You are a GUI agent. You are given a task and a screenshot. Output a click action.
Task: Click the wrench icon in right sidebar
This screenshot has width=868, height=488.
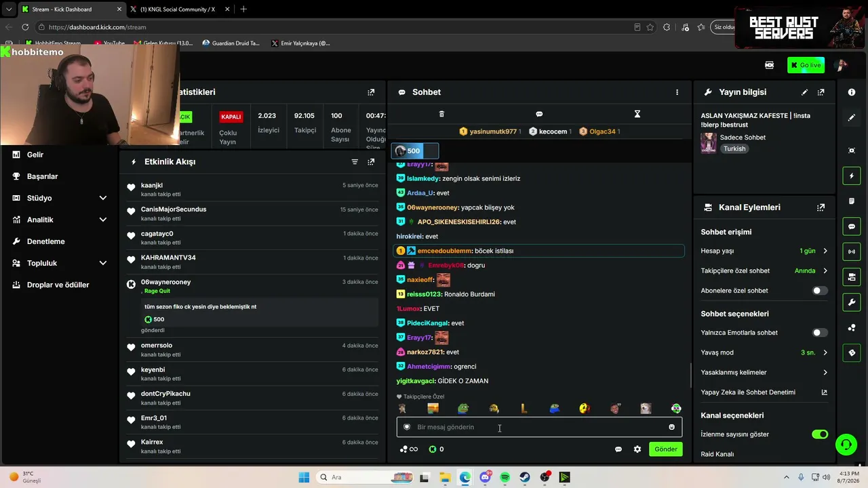pos(852,302)
